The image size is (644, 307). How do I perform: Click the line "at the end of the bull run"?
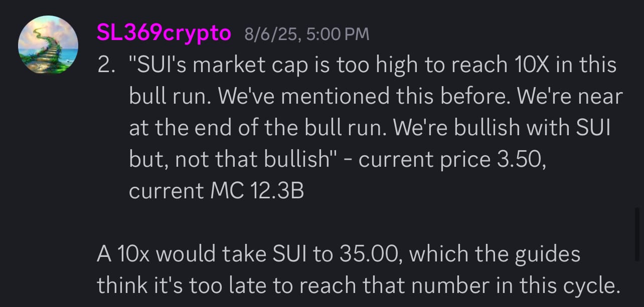pyautogui.click(x=258, y=128)
